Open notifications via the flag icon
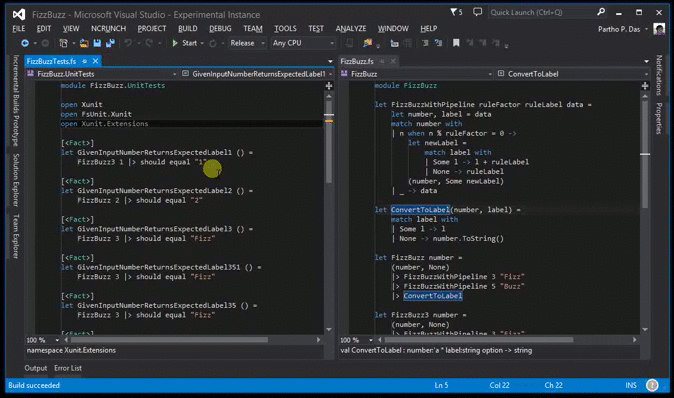Screen dimensions: 674x398 (x=454, y=12)
